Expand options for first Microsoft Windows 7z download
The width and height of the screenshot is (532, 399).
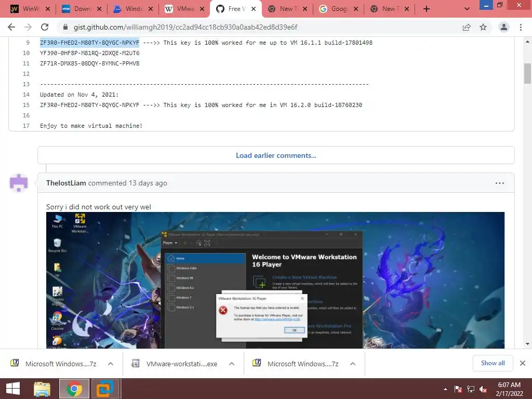pyautogui.click(x=111, y=364)
